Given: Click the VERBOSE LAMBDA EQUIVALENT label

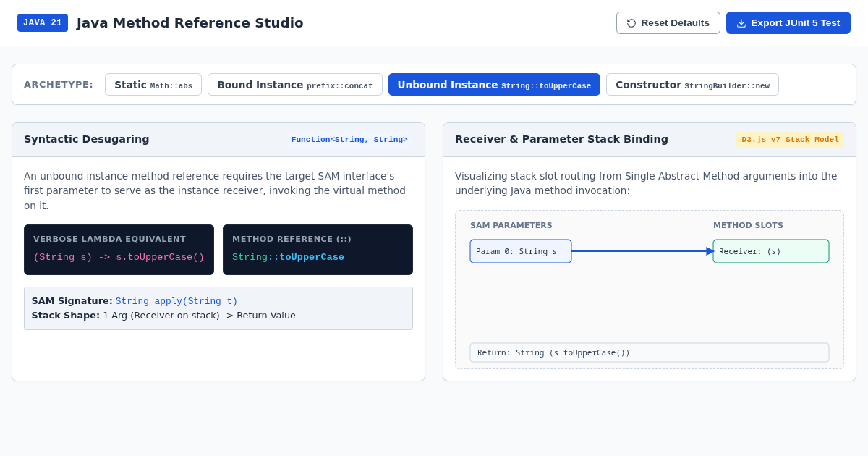Looking at the screenshot, I should (x=109, y=239).
